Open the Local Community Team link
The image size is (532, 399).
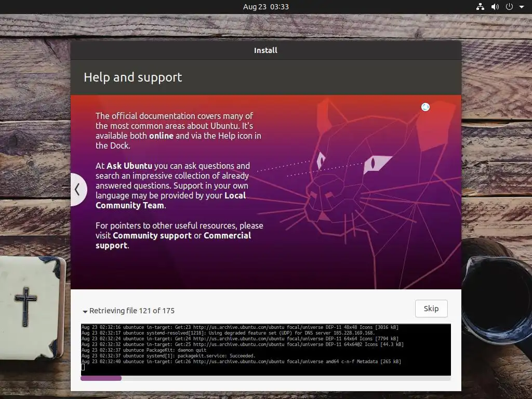pos(170,201)
